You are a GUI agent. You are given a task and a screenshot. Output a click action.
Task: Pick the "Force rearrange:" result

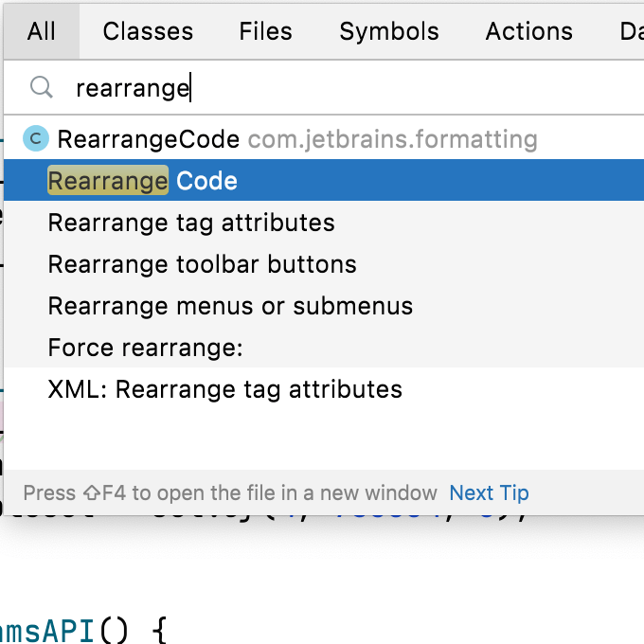(146, 348)
